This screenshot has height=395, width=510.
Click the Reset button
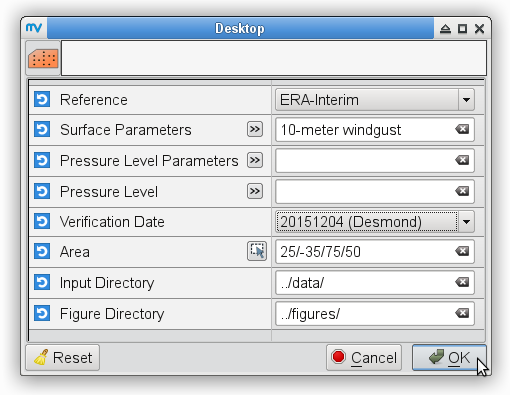63,358
